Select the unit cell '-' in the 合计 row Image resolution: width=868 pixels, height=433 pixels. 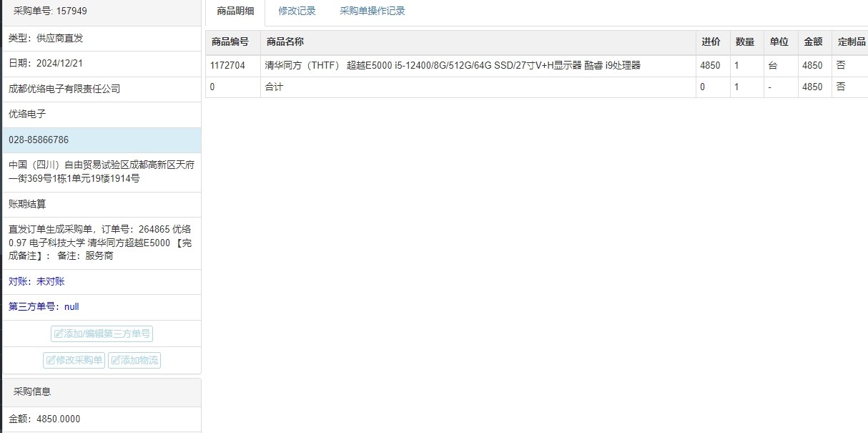point(781,87)
